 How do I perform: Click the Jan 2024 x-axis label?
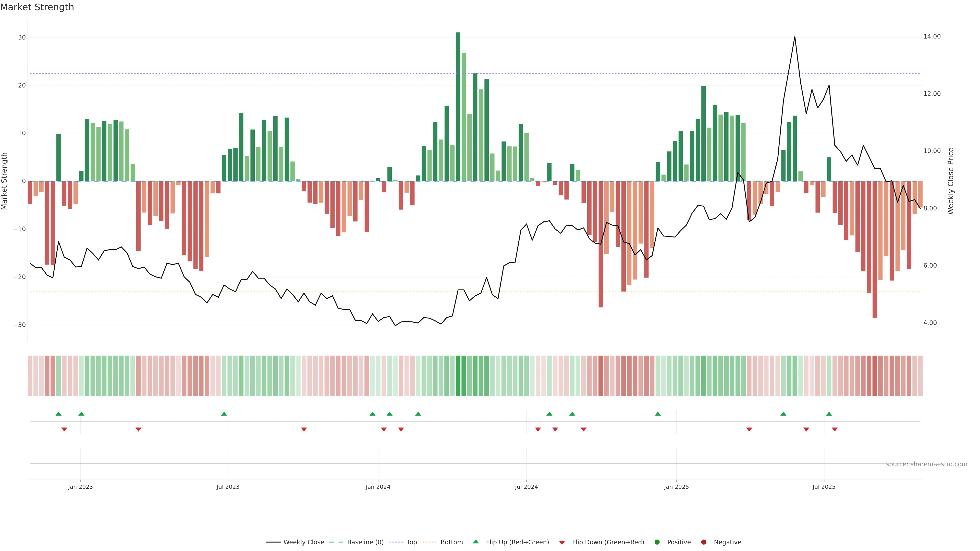click(x=378, y=487)
